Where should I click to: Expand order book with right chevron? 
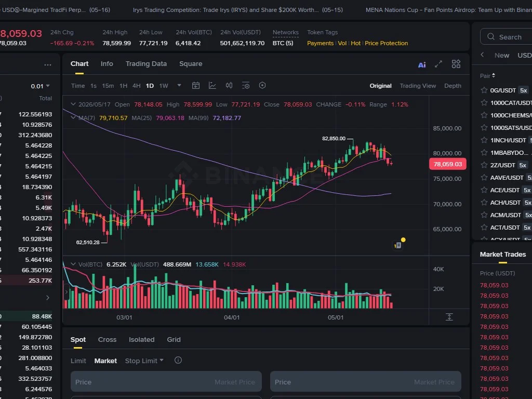coord(47,298)
